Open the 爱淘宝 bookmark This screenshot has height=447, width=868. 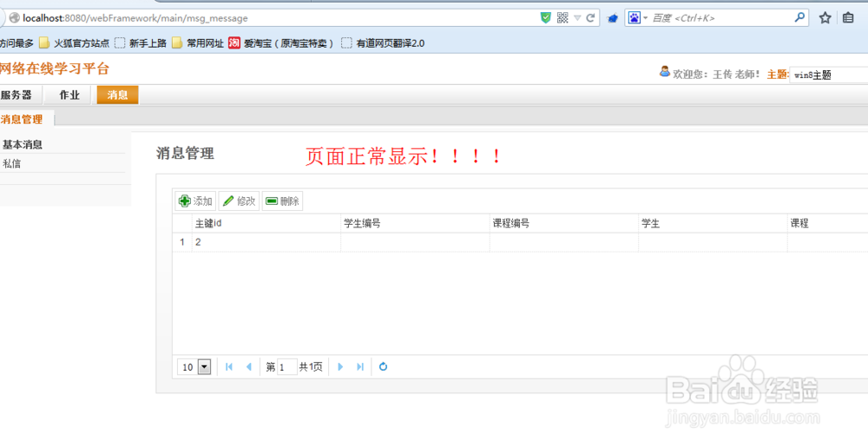click(x=281, y=43)
